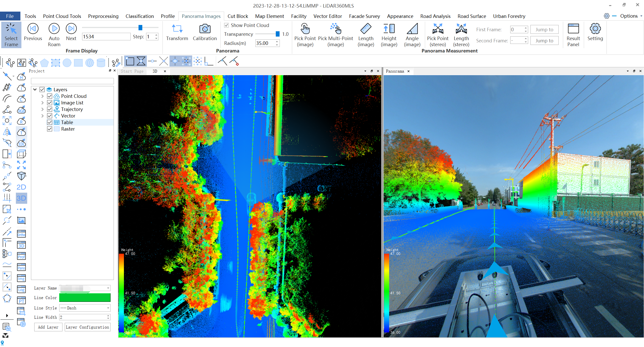644x347 pixels.
Task: Enable EDL display mode icon
Action: 21,143
